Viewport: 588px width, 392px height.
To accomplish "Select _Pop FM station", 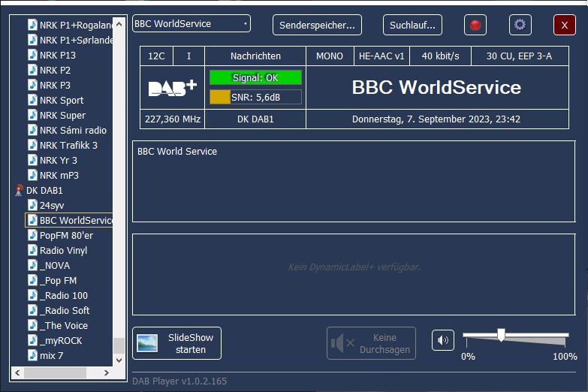I will click(58, 280).
